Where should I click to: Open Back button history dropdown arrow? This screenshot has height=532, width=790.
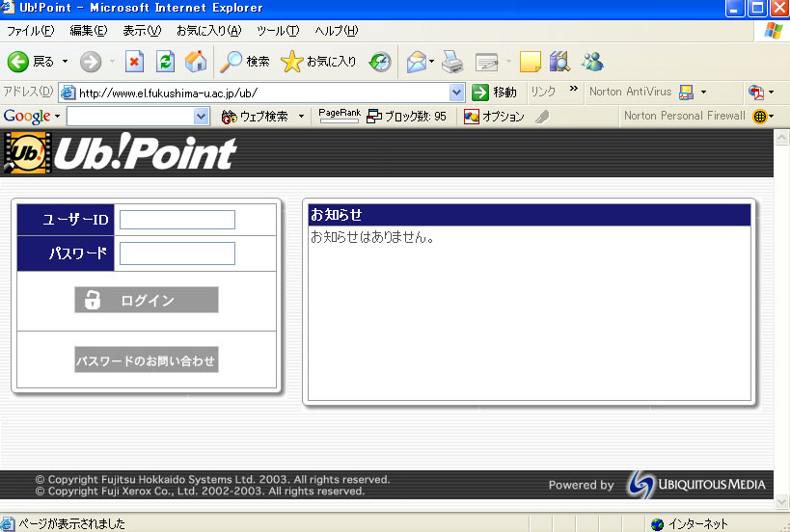[x=65, y=62]
